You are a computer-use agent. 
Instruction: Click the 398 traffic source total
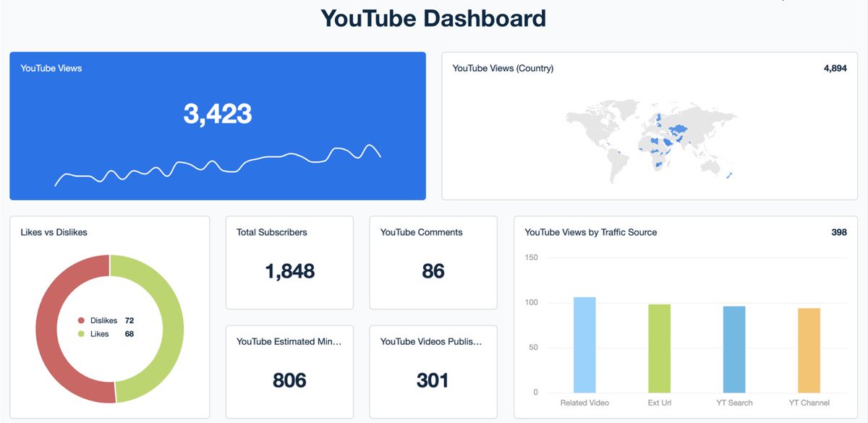839,232
